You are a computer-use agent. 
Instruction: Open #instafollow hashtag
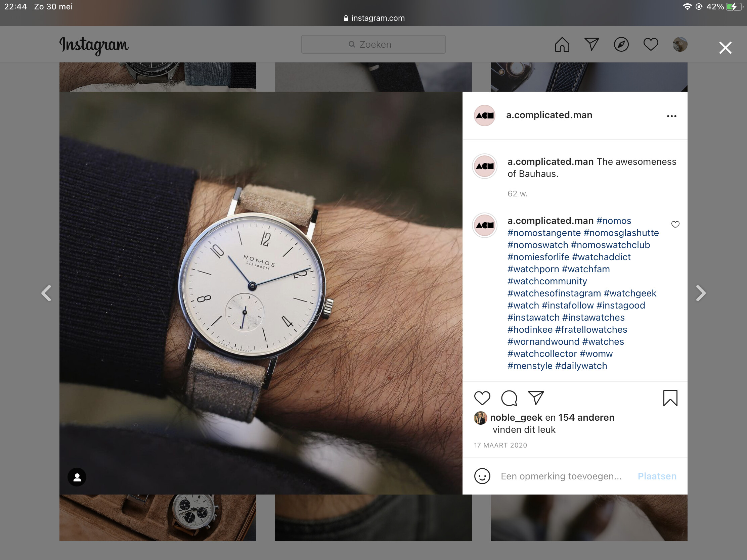click(x=567, y=306)
